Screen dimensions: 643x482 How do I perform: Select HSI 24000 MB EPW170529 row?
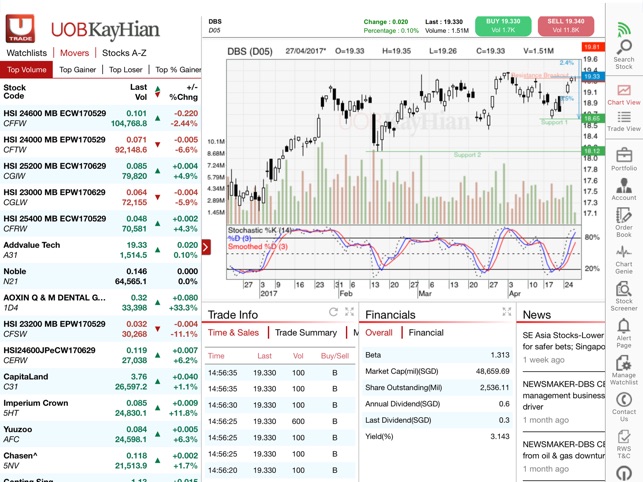100,144
